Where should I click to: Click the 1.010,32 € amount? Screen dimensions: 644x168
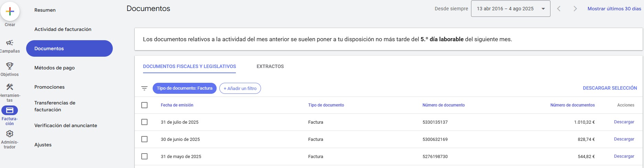point(584,122)
